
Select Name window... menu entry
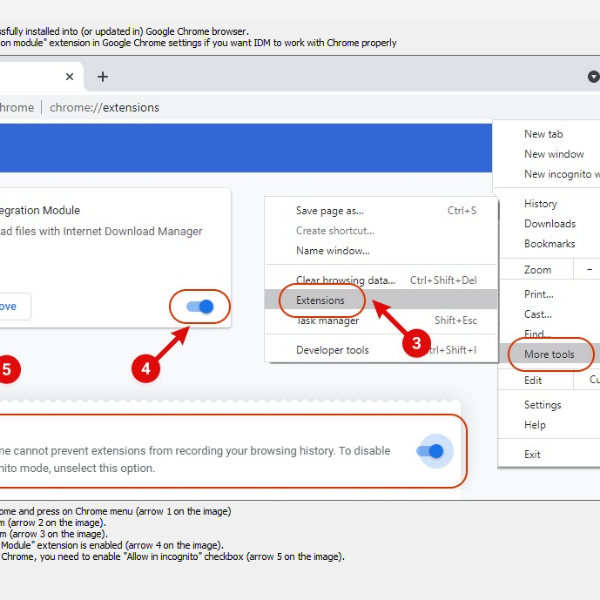[x=333, y=250]
